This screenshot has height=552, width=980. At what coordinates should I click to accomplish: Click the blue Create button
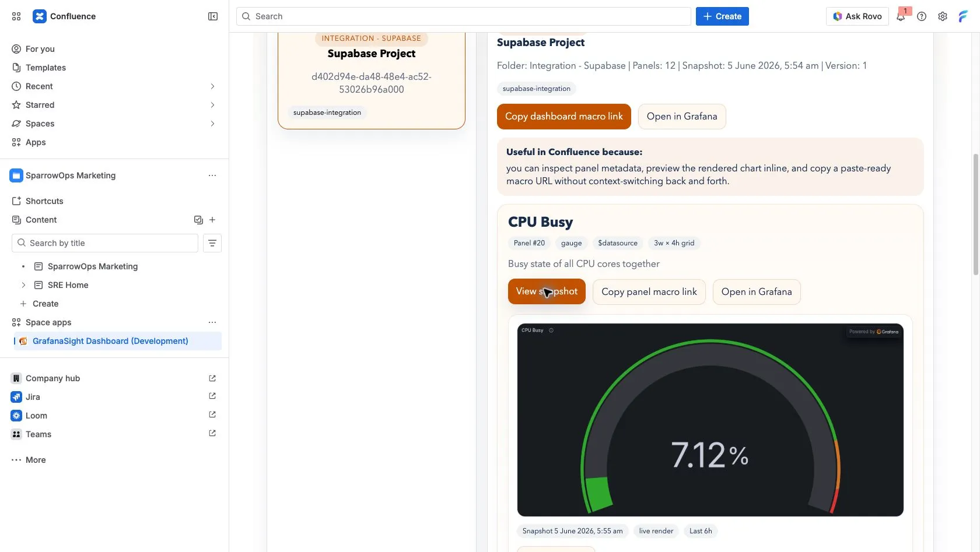pos(722,16)
